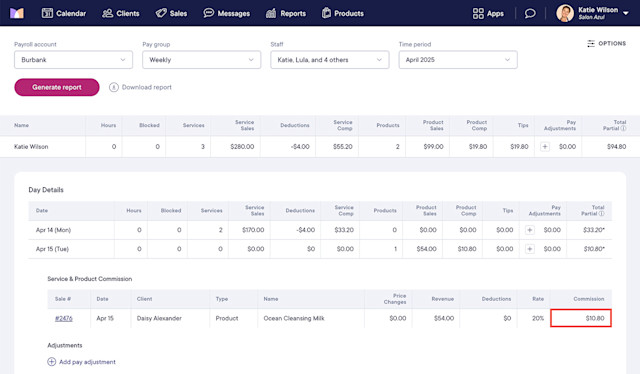Click the Options sliders icon
Screen dimensions: 640x374
tap(591, 43)
